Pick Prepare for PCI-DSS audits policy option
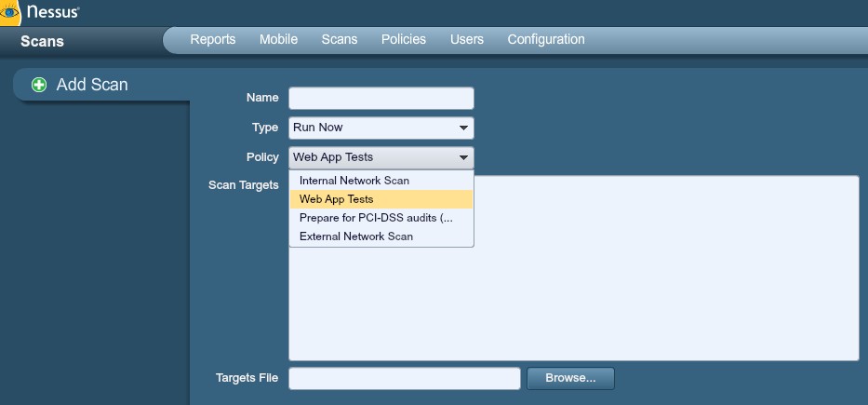 pos(381,218)
